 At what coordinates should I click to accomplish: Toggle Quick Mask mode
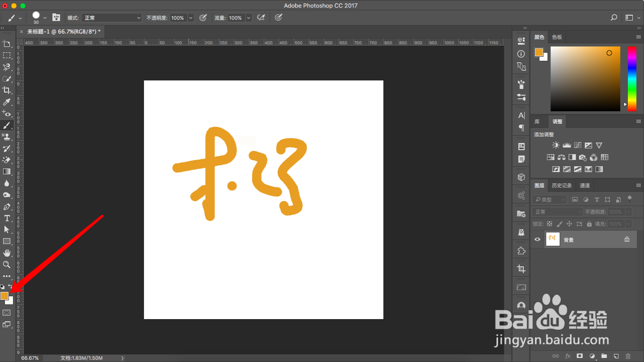(x=7, y=313)
